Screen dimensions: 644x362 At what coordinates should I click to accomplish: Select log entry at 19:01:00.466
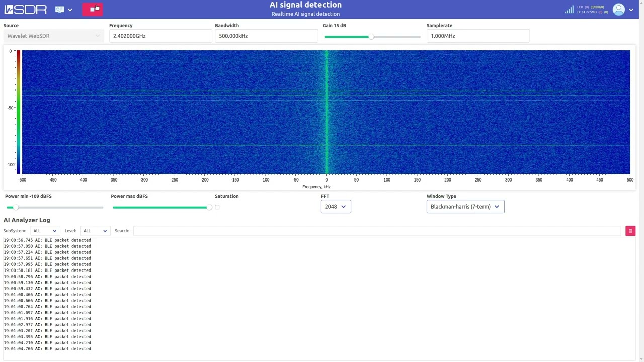tap(47, 295)
